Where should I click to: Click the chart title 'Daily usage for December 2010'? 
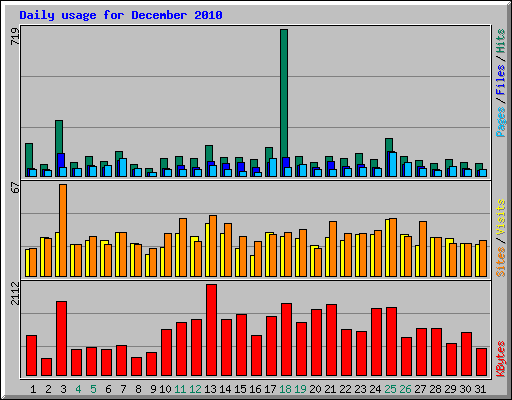(x=121, y=15)
